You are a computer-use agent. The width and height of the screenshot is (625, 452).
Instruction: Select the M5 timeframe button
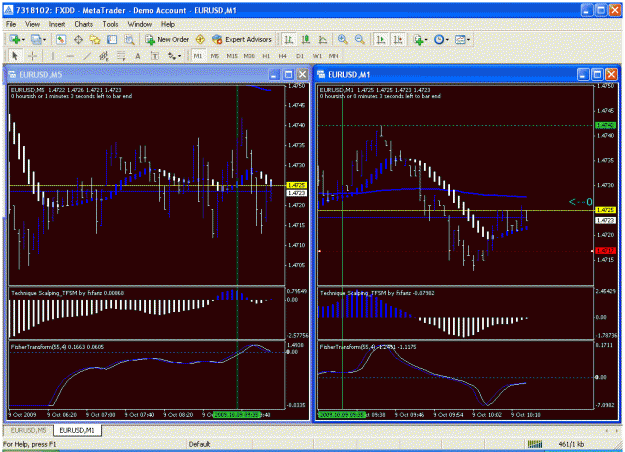(x=215, y=56)
